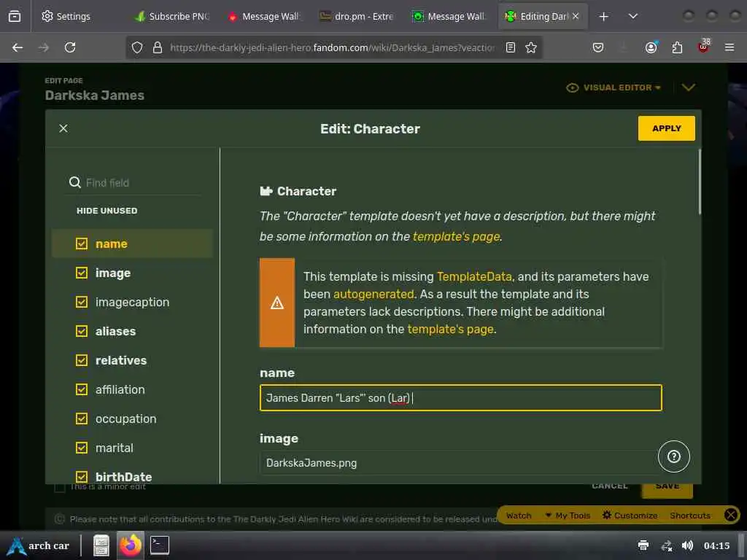Select the relatives field label

coord(121,360)
